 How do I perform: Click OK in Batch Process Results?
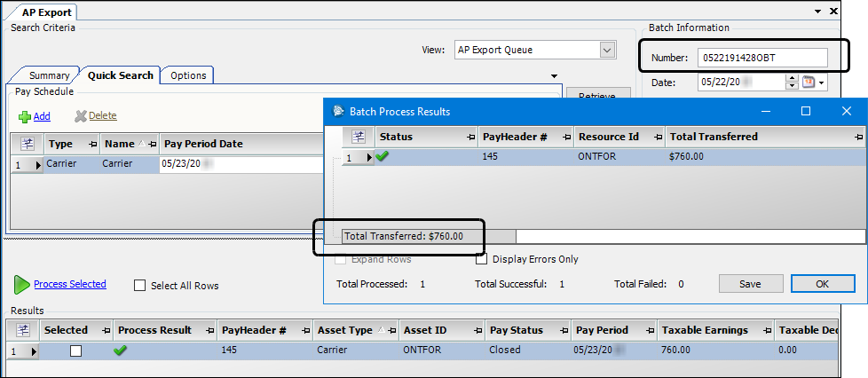pyautogui.click(x=822, y=284)
